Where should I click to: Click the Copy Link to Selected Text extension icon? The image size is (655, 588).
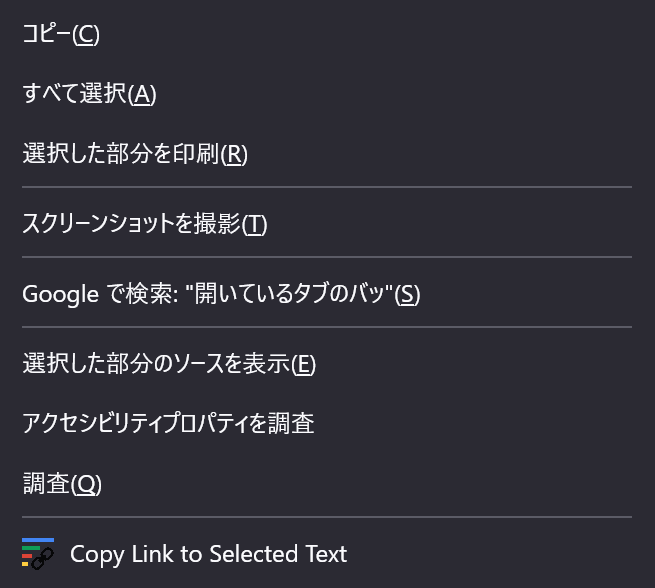(38, 554)
